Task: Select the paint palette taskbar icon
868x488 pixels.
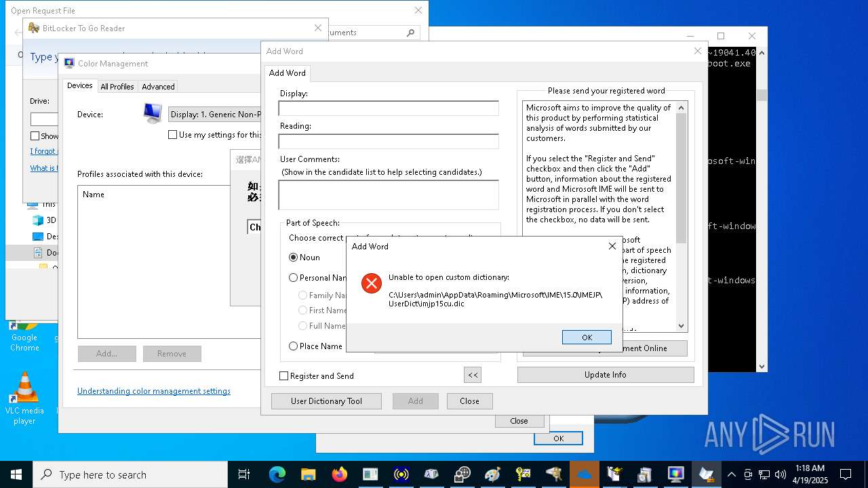Action: pyautogui.click(x=493, y=474)
